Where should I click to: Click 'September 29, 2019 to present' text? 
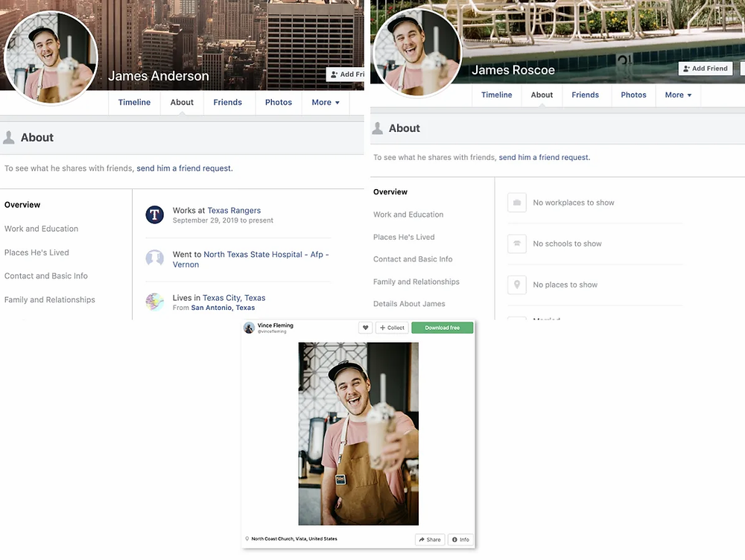click(223, 220)
